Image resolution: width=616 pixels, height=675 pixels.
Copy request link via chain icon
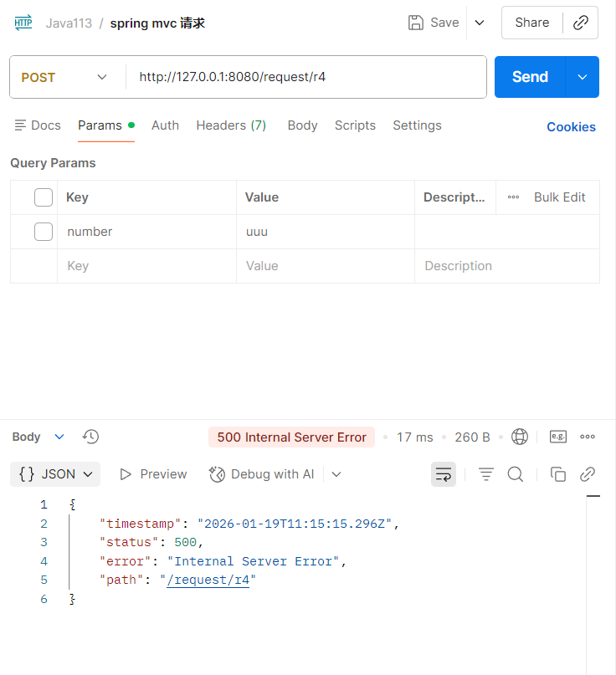[580, 23]
